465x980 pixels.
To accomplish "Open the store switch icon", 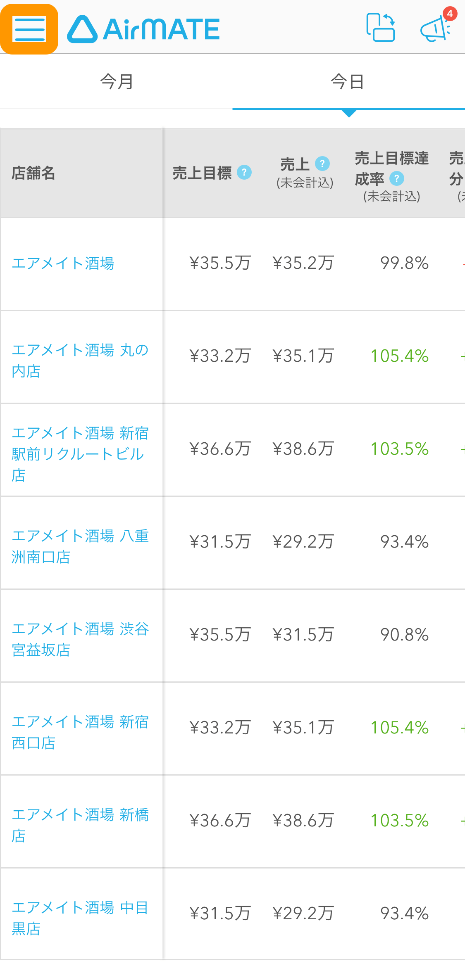I will pos(381,27).
